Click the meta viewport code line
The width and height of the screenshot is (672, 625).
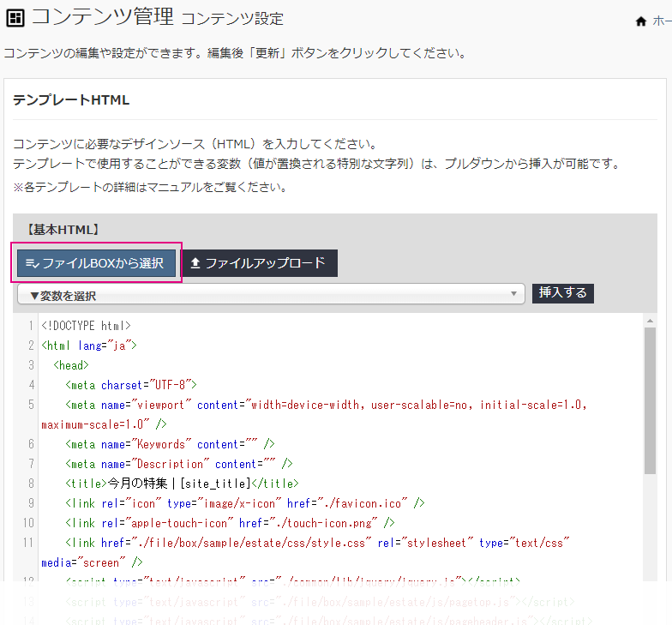(x=326, y=405)
